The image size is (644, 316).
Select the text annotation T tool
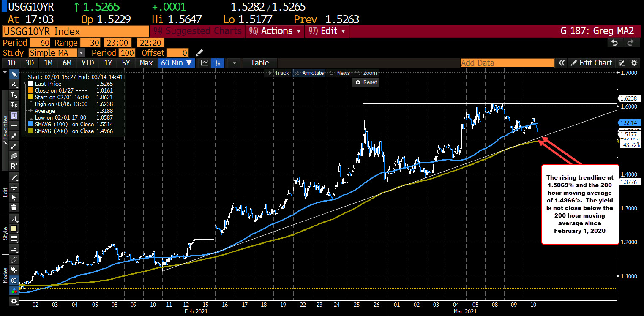point(14,115)
